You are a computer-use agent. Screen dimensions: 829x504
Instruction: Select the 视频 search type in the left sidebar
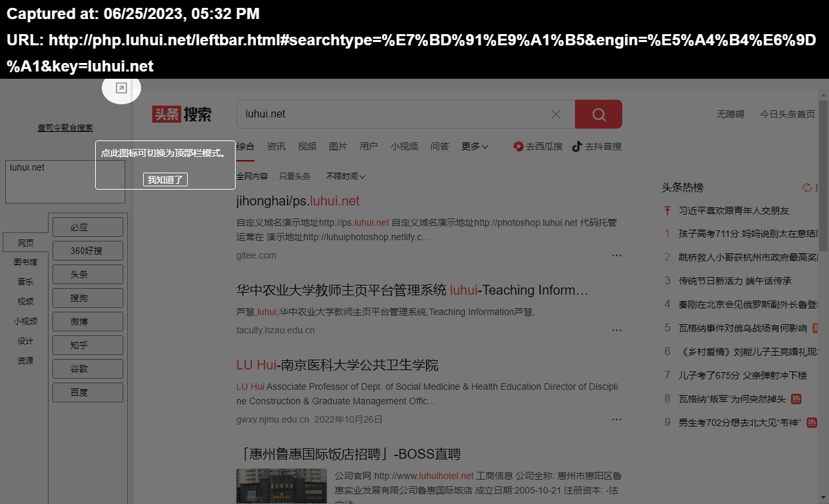(26, 301)
